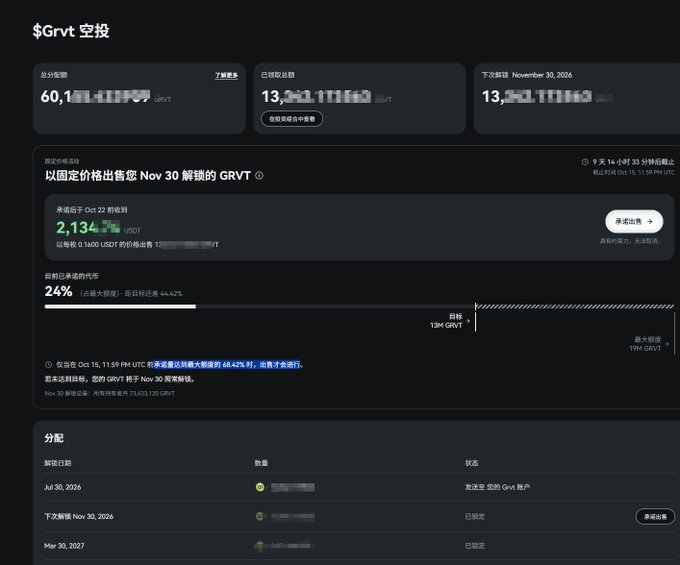Click the 24% committed percentage value
Image resolution: width=680 pixels, height=565 pixels.
(x=59, y=291)
